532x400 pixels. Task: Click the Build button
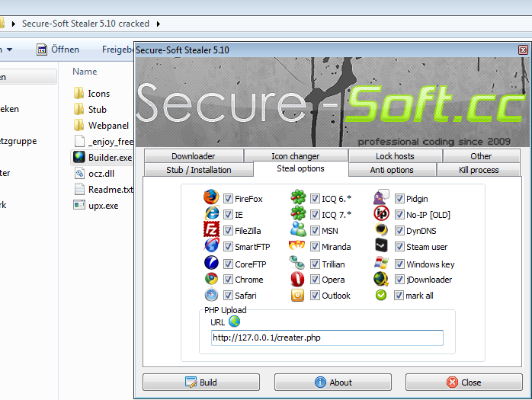pos(201,382)
